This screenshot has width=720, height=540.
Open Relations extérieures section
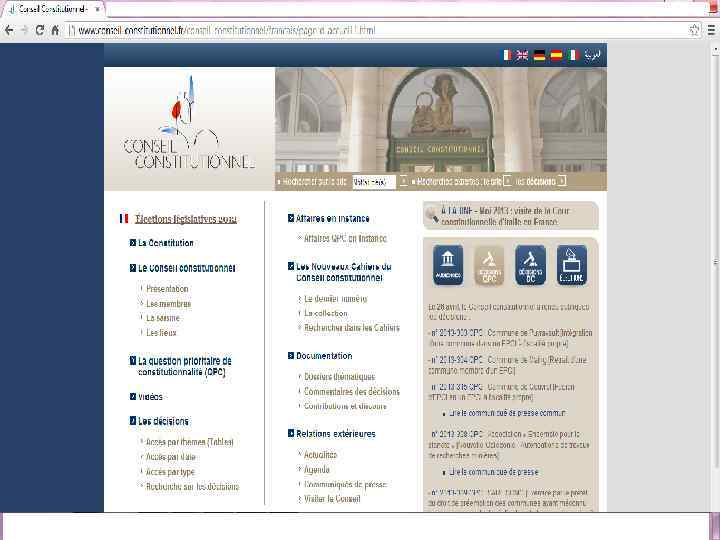336,434
